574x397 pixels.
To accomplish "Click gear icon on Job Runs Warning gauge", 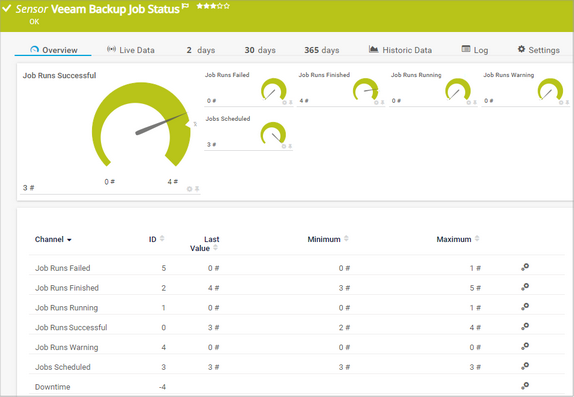I will click(x=561, y=103).
